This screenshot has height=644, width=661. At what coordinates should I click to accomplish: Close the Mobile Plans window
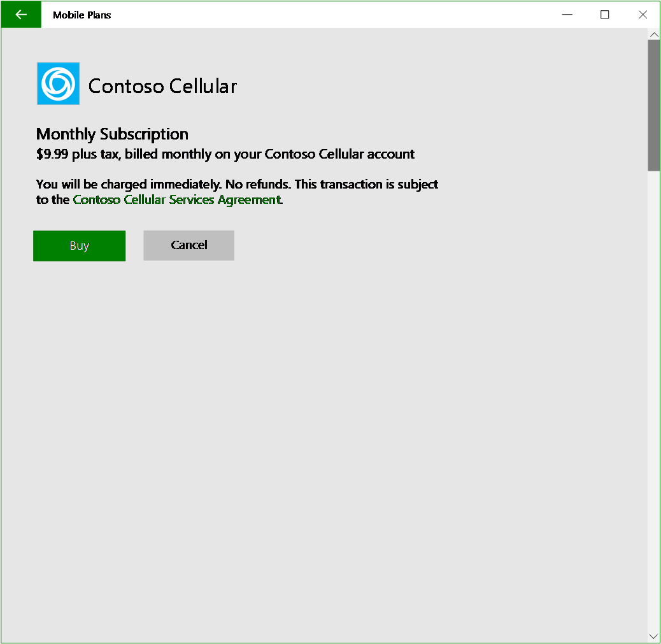tap(643, 15)
